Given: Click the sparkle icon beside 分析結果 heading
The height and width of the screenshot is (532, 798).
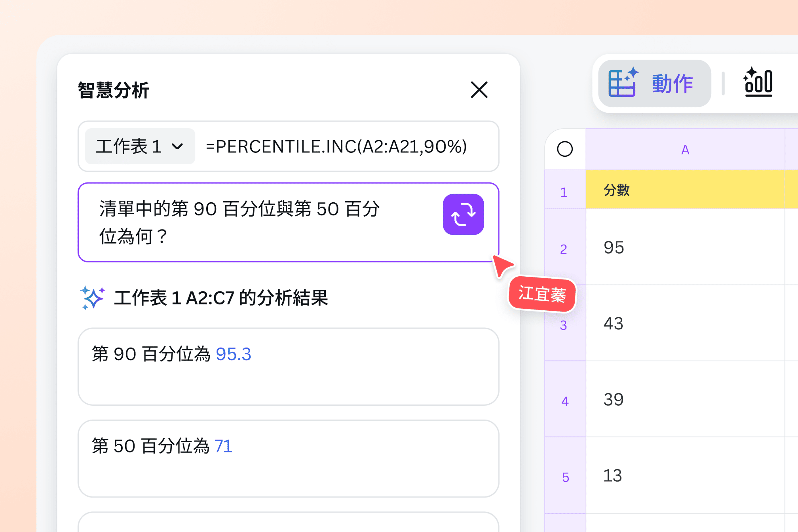Looking at the screenshot, I should pos(92,297).
